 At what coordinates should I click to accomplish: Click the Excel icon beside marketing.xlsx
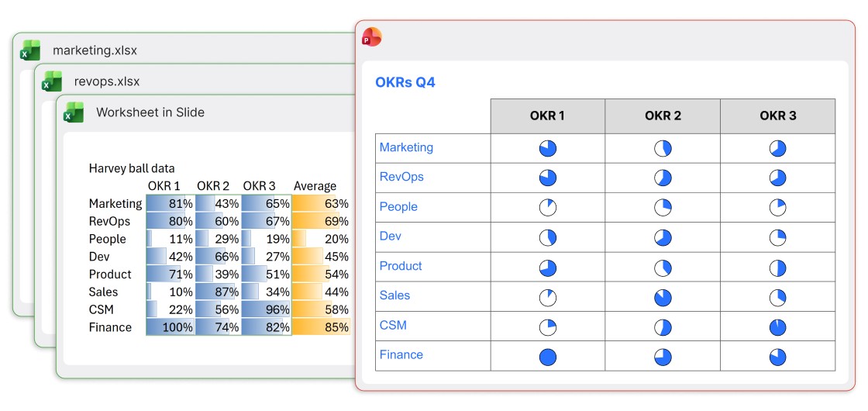point(30,50)
